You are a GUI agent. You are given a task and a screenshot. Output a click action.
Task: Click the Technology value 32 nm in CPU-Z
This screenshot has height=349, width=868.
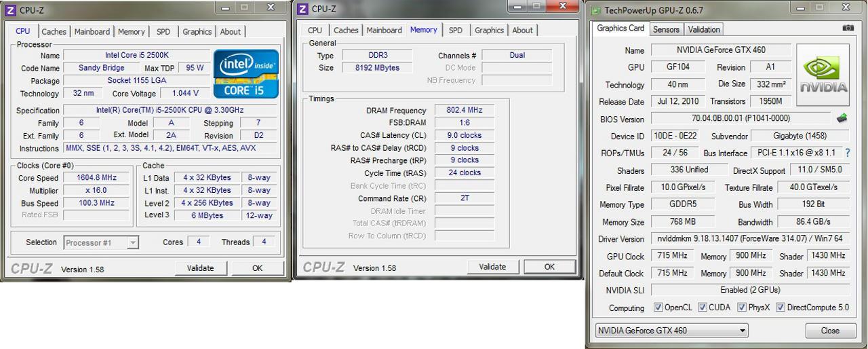coord(83,94)
